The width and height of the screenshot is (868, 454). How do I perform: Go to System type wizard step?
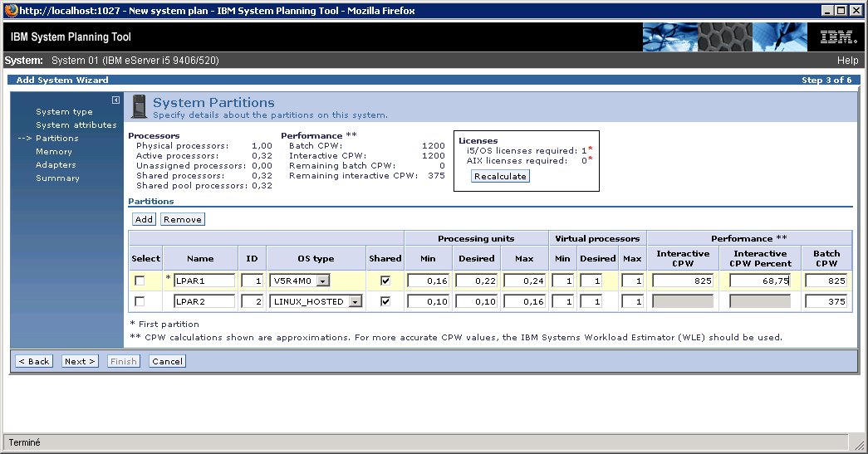click(x=64, y=112)
